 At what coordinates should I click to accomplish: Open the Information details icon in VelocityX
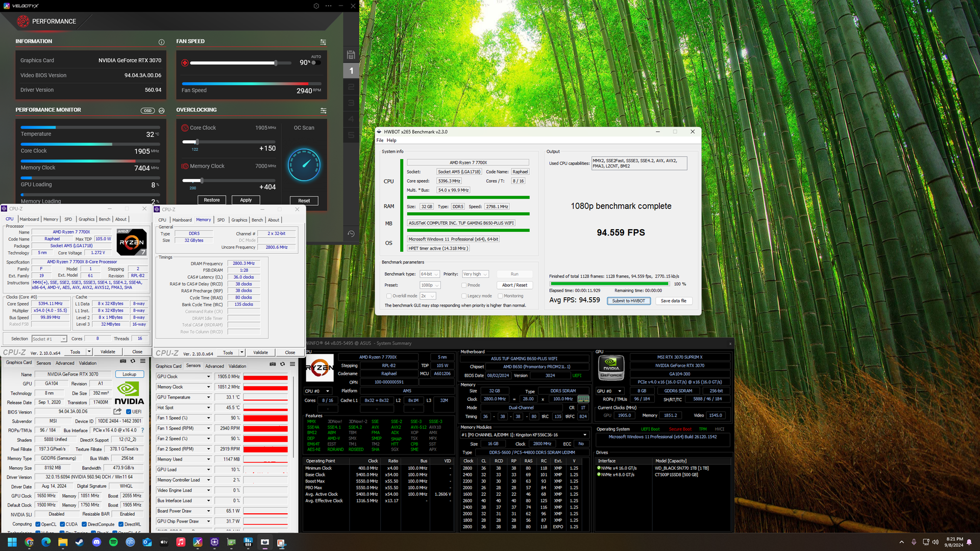pos(161,42)
